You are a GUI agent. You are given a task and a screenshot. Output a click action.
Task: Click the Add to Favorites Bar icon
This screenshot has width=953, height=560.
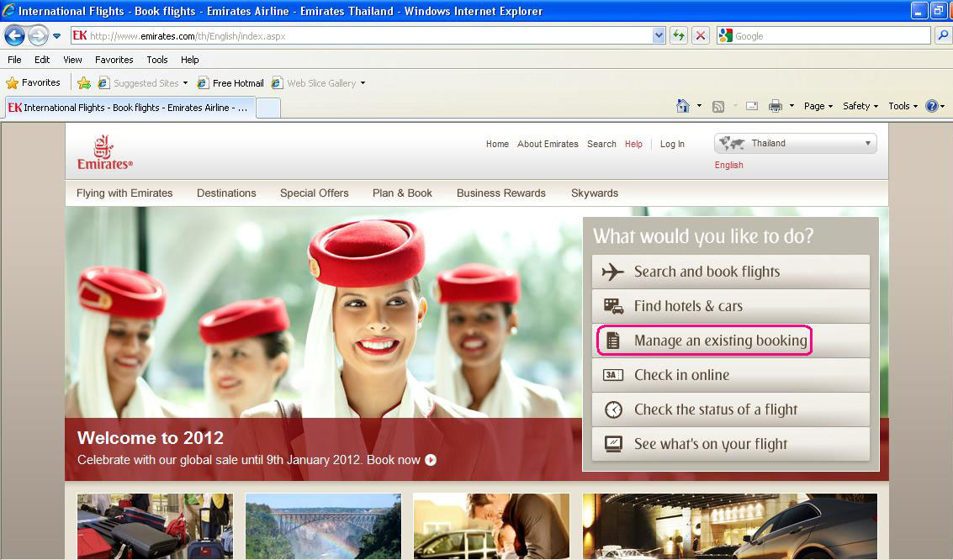click(x=84, y=83)
